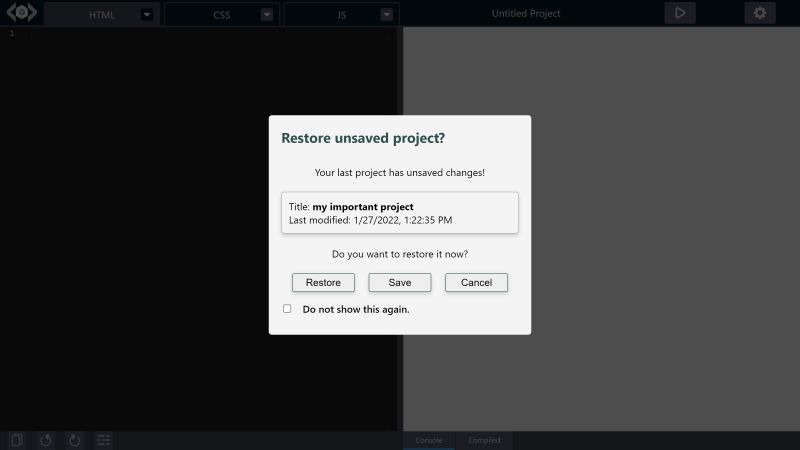Click the LiveCodes logo icon
800x450 pixels.
(x=21, y=14)
